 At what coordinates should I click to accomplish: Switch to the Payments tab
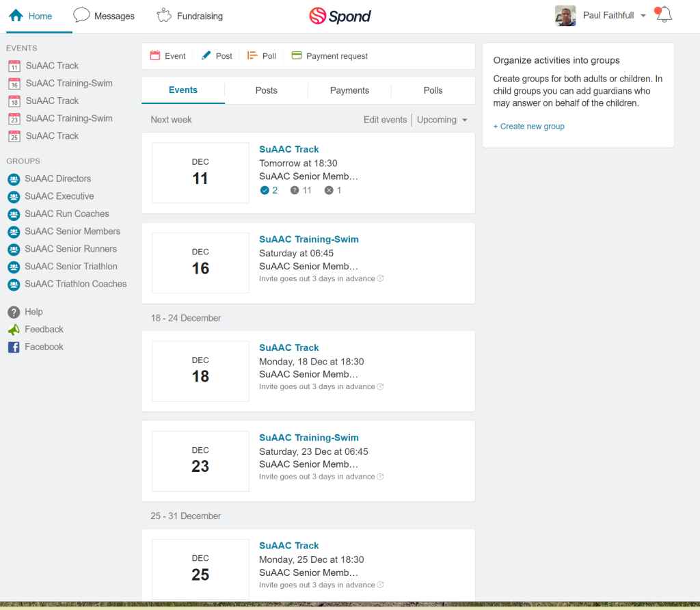349,90
